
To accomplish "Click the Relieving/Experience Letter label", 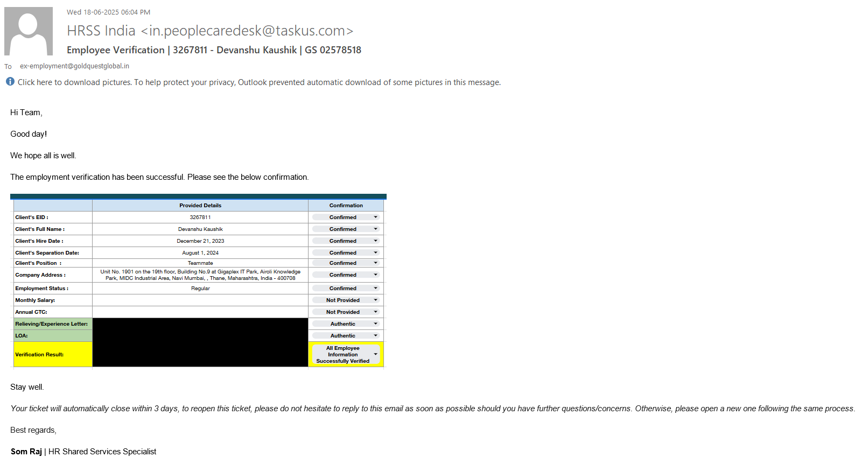I will pos(53,324).
